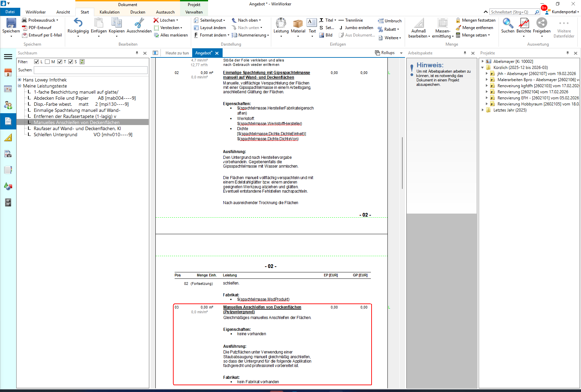This screenshot has height=392, width=581.
Task: Insert a Material item from ribbon
Action: [298, 24]
